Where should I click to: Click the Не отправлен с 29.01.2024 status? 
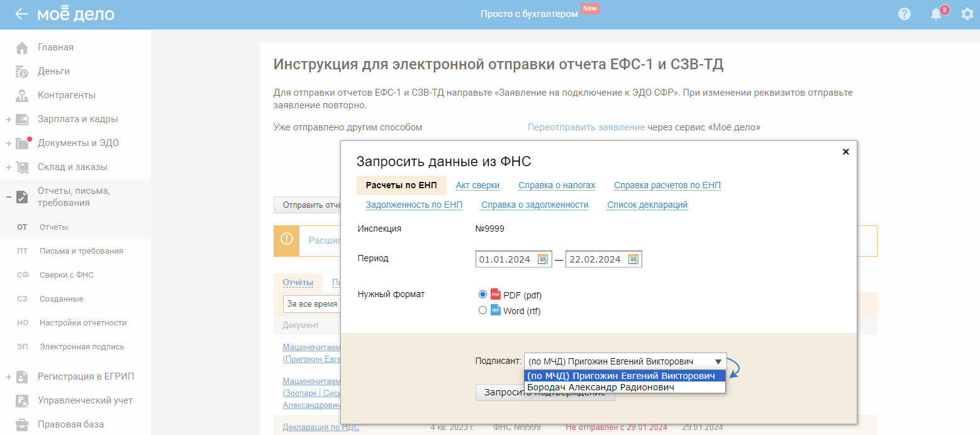pyautogui.click(x=616, y=427)
